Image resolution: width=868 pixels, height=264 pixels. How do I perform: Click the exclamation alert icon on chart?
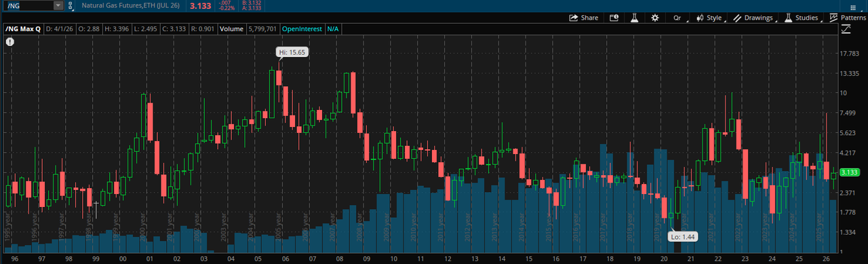click(10, 42)
